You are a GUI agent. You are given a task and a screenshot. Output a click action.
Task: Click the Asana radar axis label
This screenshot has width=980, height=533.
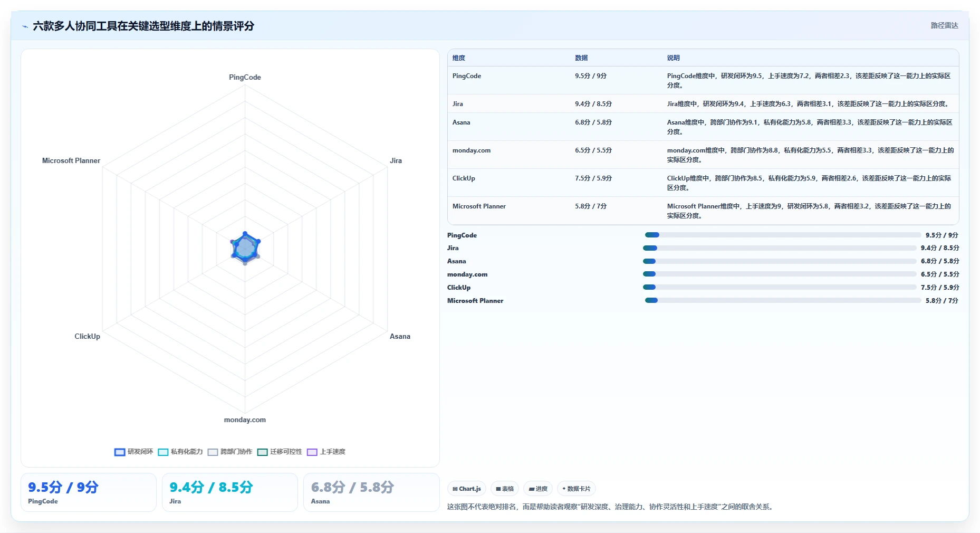point(400,336)
